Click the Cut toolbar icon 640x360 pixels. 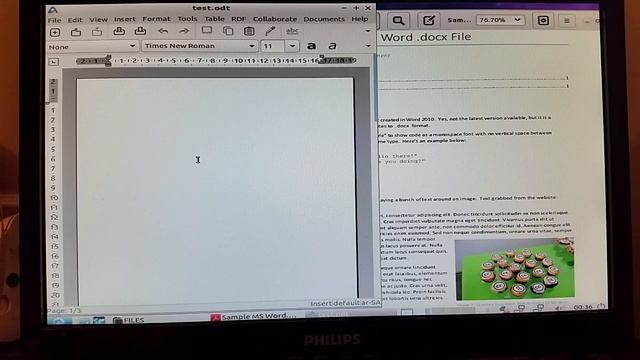pyautogui.click(x=207, y=31)
